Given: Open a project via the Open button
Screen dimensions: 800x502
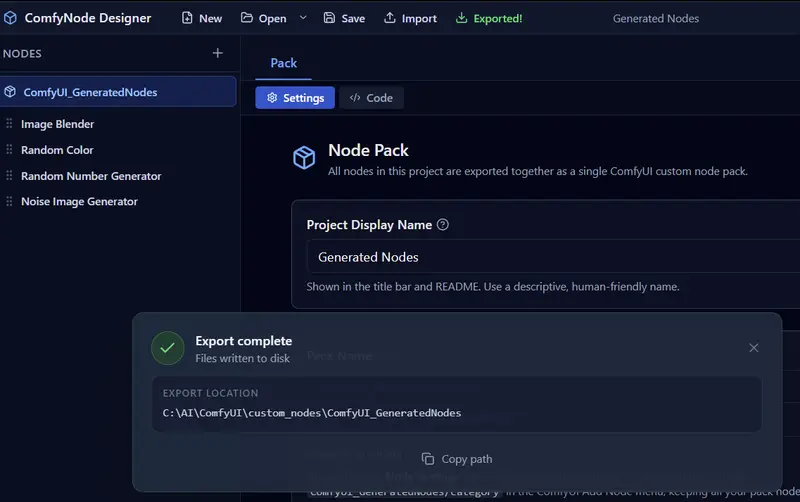Looking at the screenshot, I should tap(263, 18).
